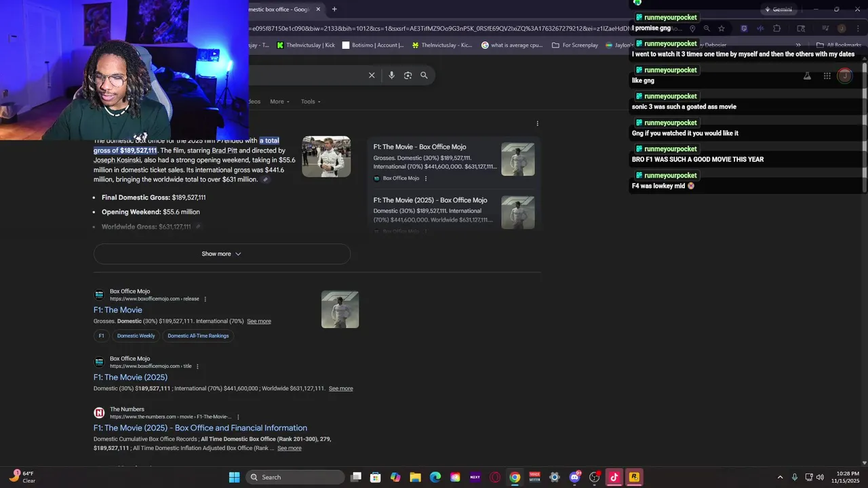Image resolution: width=868 pixels, height=488 pixels.
Task: Open Brad Pitt thumbnail in AI overview
Action: tap(326, 157)
